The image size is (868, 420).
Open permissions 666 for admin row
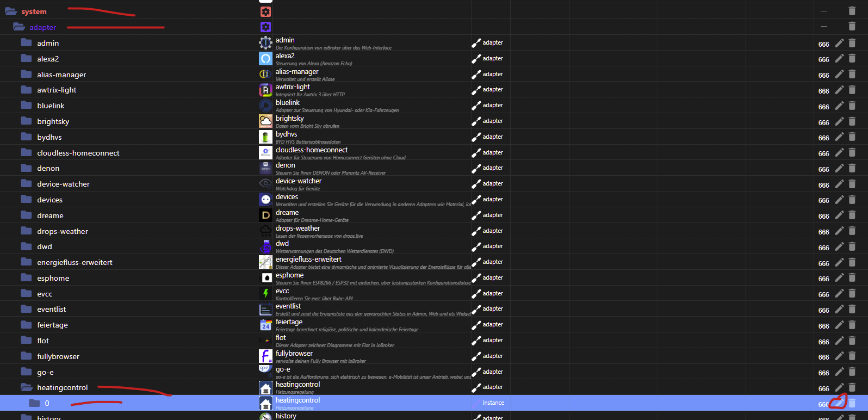pos(824,44)
